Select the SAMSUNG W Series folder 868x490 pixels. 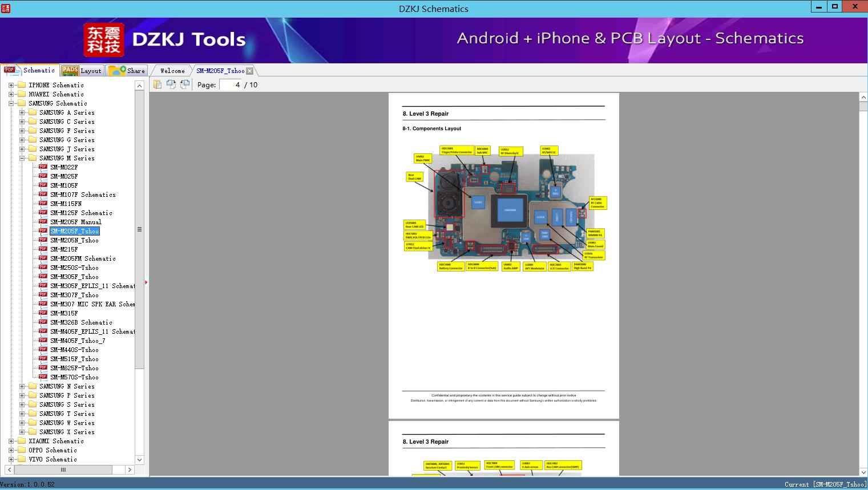click(x=67, y=423)
